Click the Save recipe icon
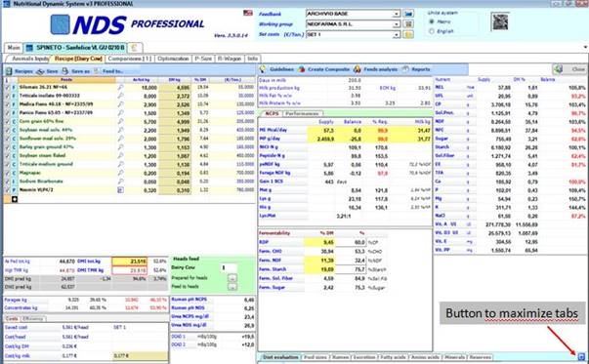This screenshot has height=364, width=589. point(40,71)
